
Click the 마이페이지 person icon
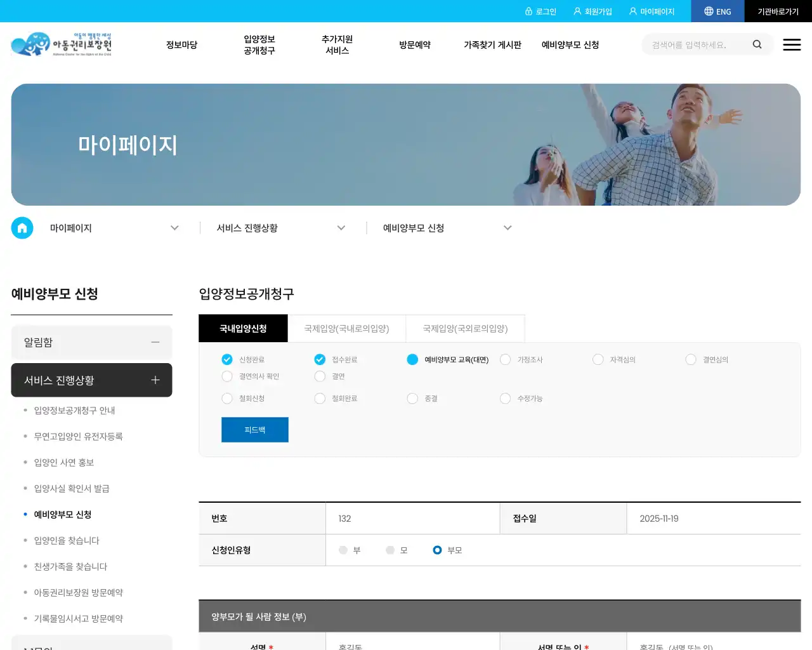click(x=632, y=11)
